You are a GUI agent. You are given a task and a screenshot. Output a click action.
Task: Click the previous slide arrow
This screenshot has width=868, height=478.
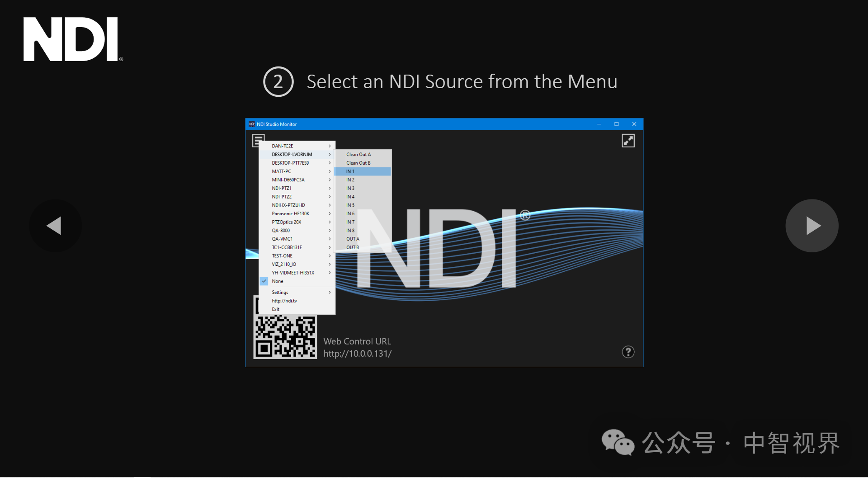click(55, 226)
